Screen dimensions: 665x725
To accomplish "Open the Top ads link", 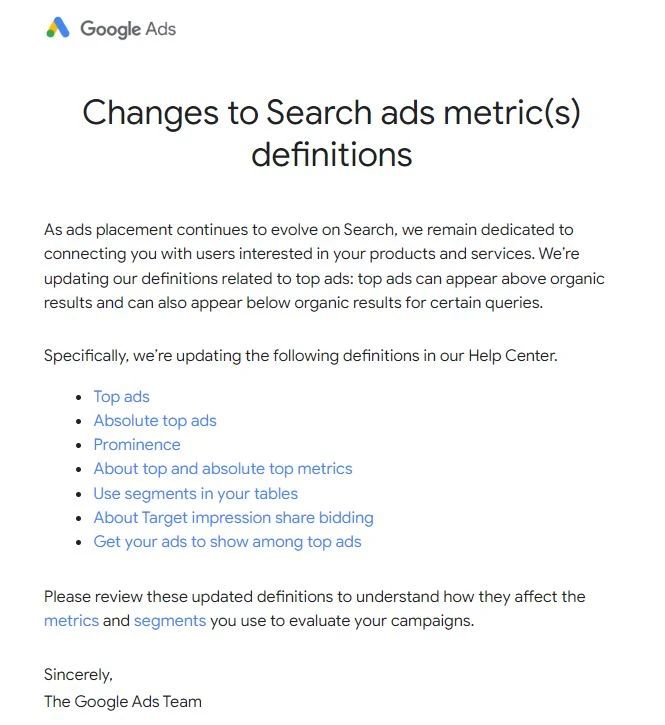I will [x=121, y=397].
